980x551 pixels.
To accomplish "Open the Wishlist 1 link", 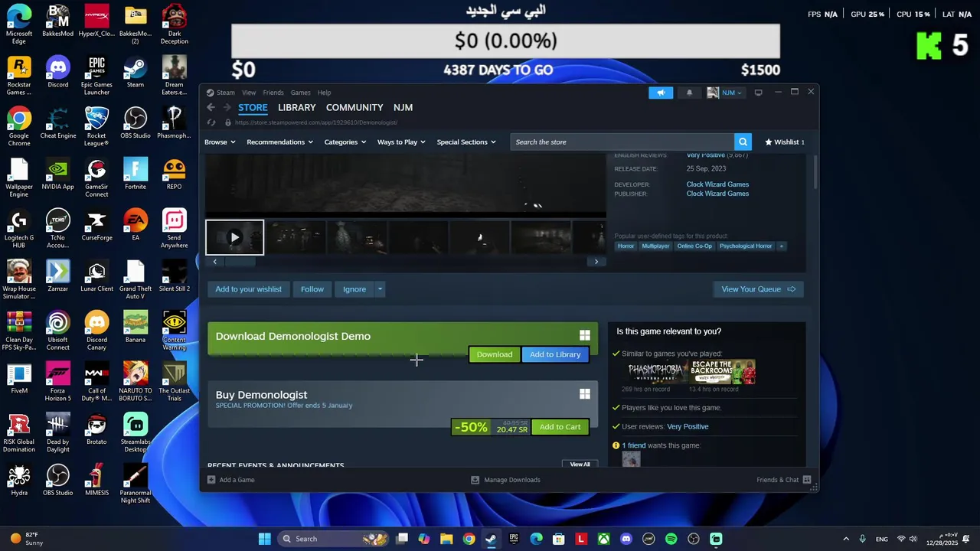I will tap(785, 142).
